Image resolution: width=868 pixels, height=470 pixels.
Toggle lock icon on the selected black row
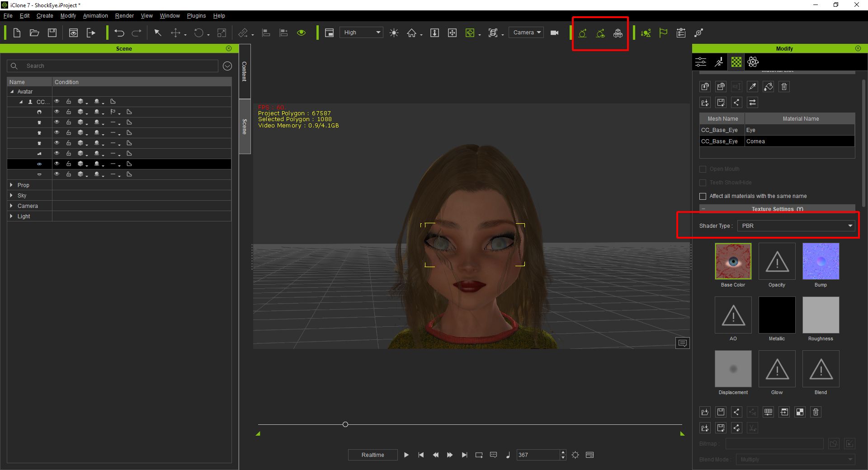tap(69, 164)
